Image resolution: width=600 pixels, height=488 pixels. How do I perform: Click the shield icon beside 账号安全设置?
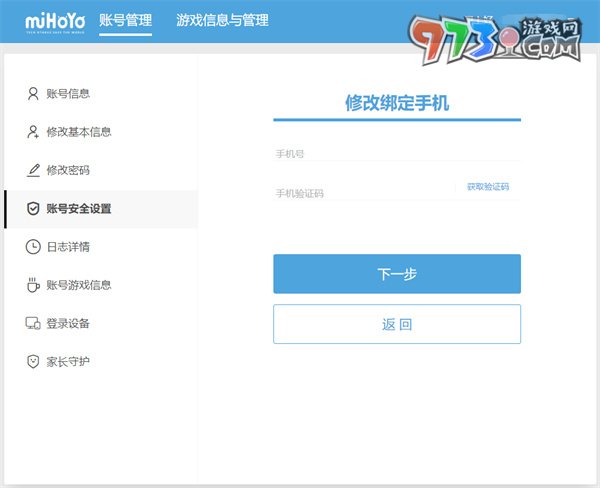33,209
